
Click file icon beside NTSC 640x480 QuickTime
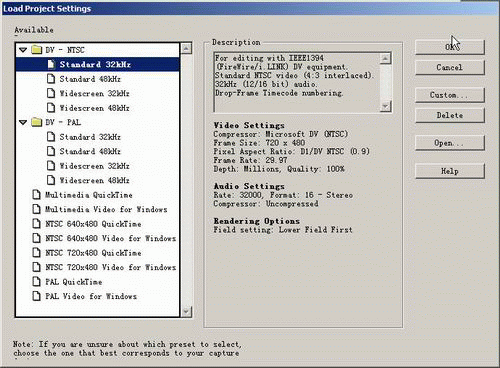(36, 224)
